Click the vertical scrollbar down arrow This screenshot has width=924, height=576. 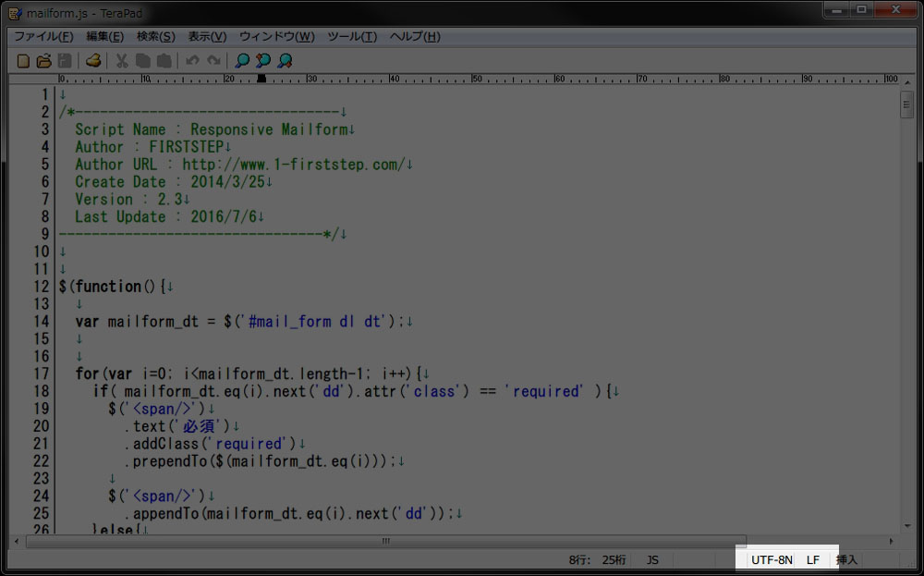click(907, 526)
